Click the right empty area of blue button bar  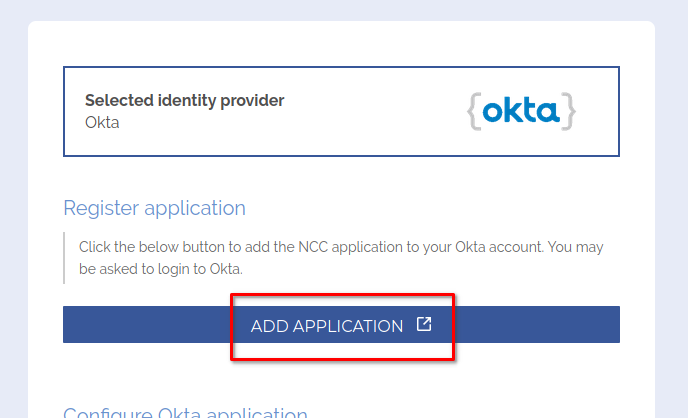point(540,325)
